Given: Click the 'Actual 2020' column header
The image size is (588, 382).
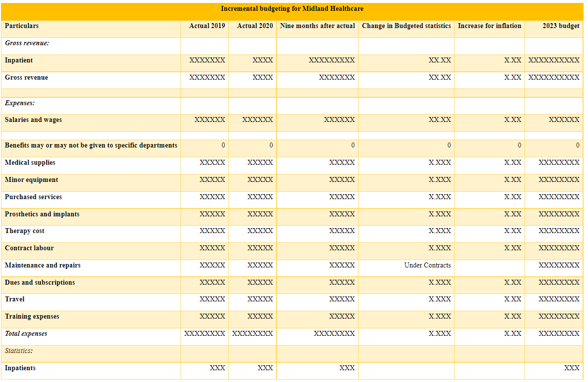Looking at the screenshot, I should [255, 26].
